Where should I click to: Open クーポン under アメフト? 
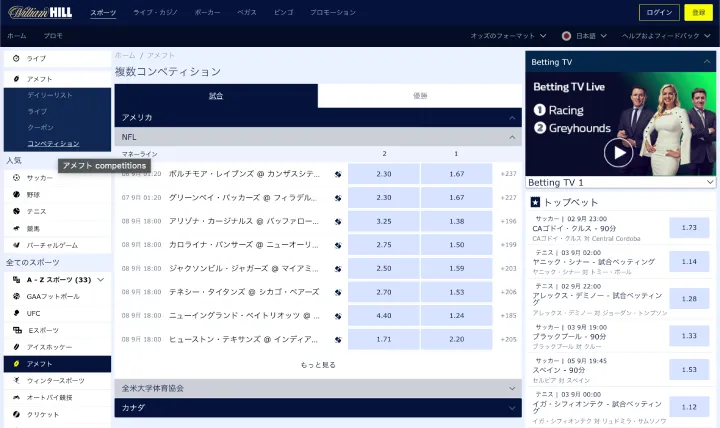pyautogui.click(x=40, y=127)
